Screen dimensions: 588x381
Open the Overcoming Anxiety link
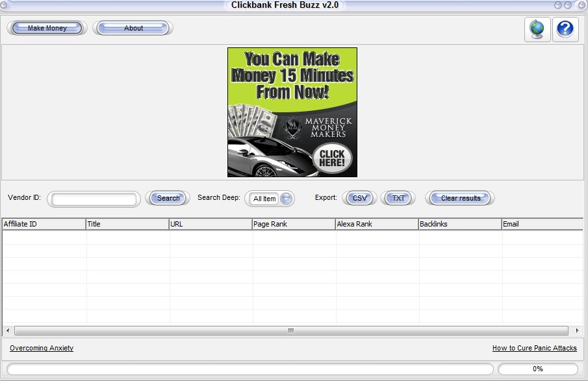(x=42, y=348)
